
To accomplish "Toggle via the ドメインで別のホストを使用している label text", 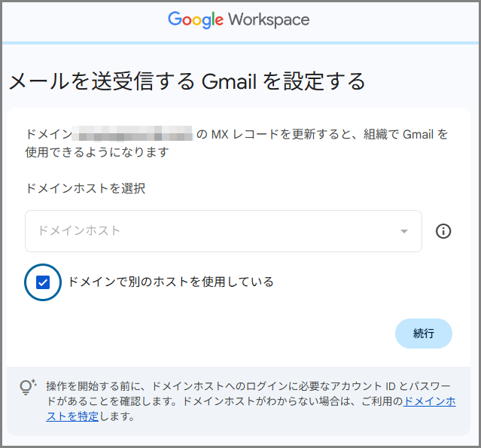I will click(x=171, y=282).
